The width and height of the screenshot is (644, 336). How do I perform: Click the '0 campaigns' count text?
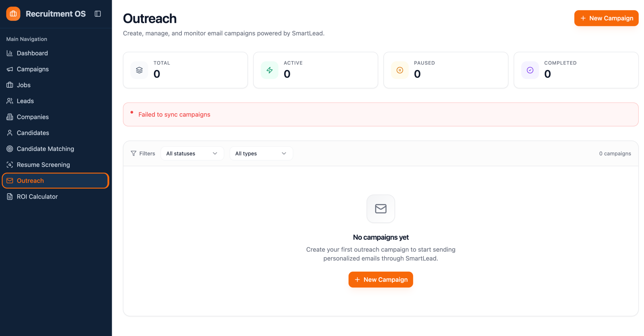click(x=615, y=153)
